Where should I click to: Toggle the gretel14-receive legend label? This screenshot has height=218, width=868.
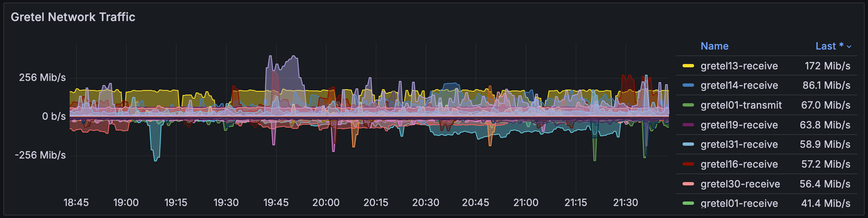tap(739, 85)
